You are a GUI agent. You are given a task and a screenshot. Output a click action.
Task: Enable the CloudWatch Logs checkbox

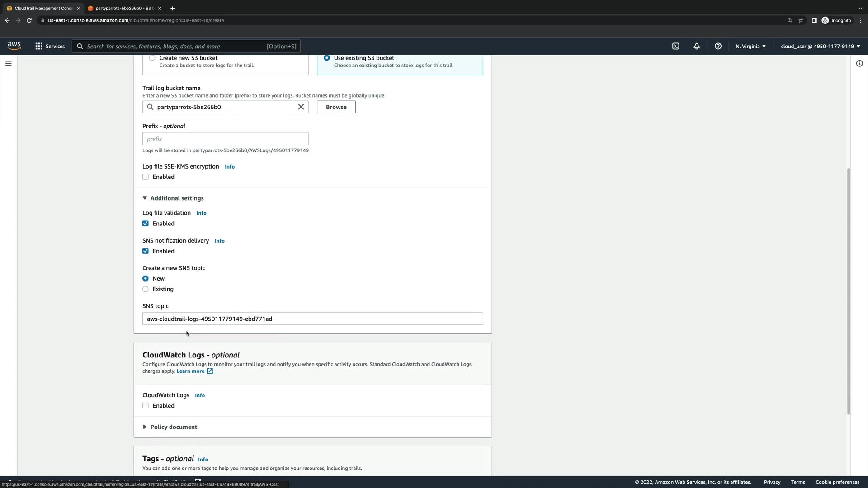146,406
